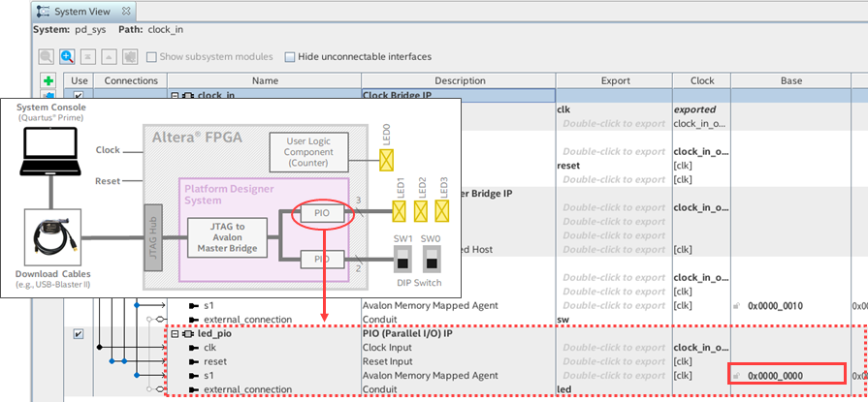Click the zoom out magnifier icon
The height and width of the screenshot is (402, 868).
46,57
